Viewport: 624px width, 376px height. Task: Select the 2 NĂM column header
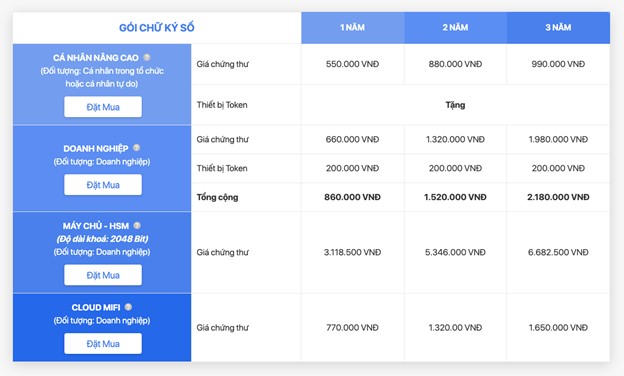(455, 27)
